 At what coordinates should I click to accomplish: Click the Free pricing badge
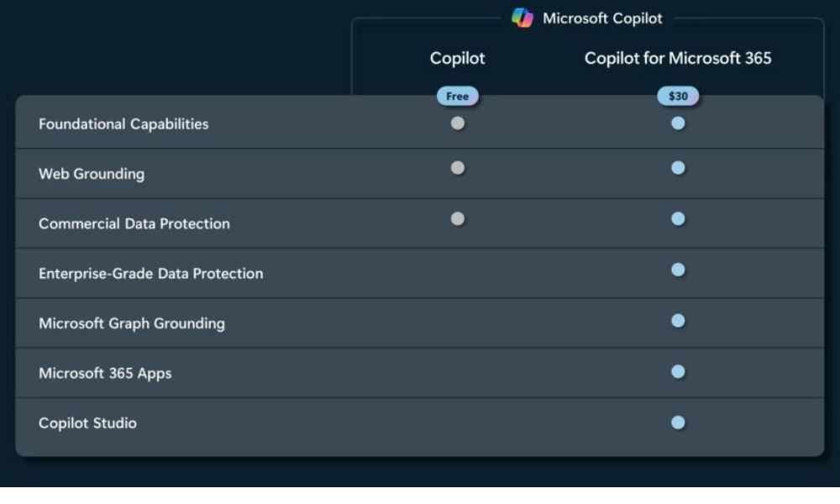[457, 96]
